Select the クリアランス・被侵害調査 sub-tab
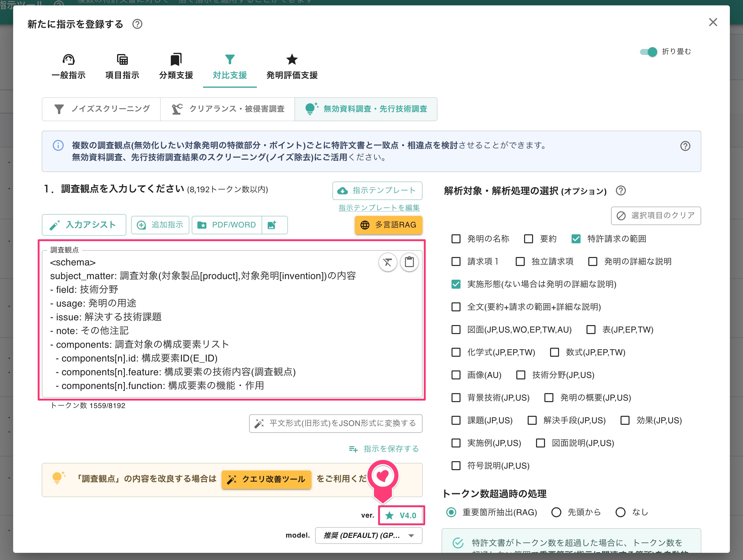 228,109
